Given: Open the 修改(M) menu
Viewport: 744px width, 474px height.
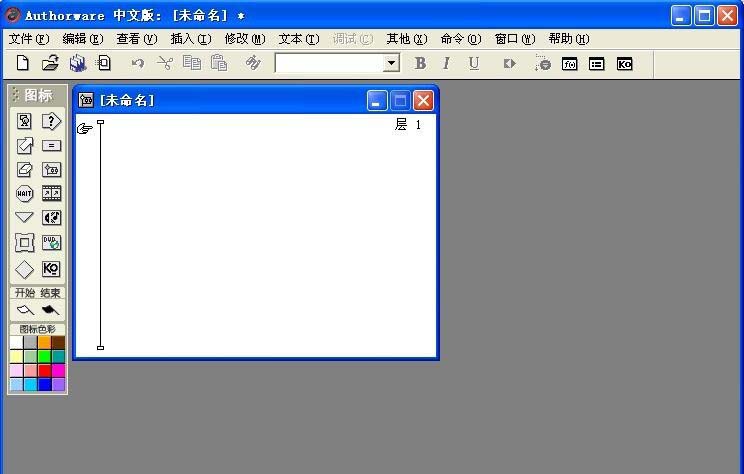Looking at the screenshot, I should pyautogui.click(x=245, y=39).
